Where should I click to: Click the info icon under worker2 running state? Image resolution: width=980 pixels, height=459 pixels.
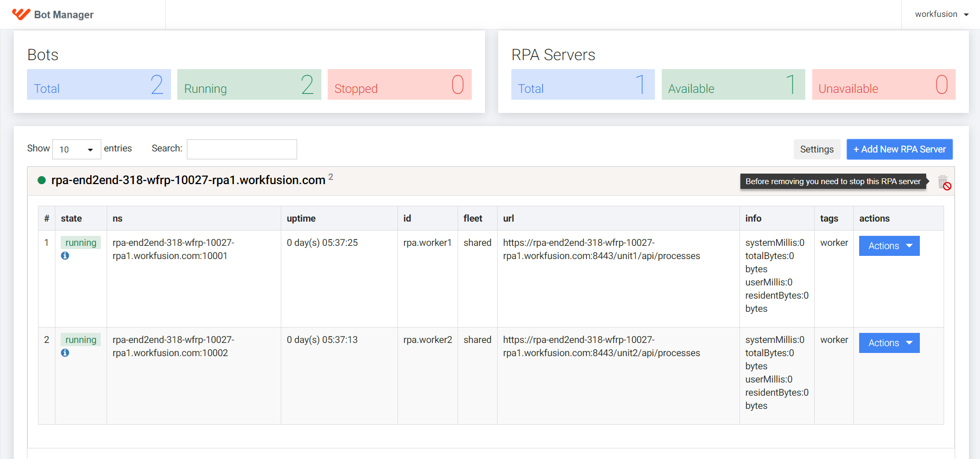point(65,353)
